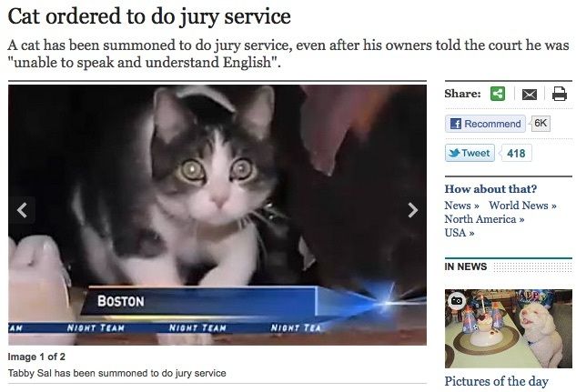This screenshot has width=576, height=392.
Task: Open Pictures of the day link
Action: click(x=496, y=381)
